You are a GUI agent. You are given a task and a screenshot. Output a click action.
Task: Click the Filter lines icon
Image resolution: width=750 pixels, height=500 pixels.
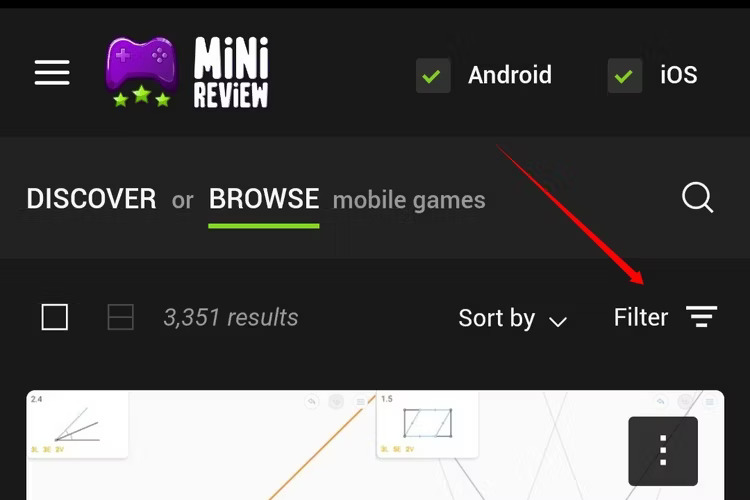(701, 316)
